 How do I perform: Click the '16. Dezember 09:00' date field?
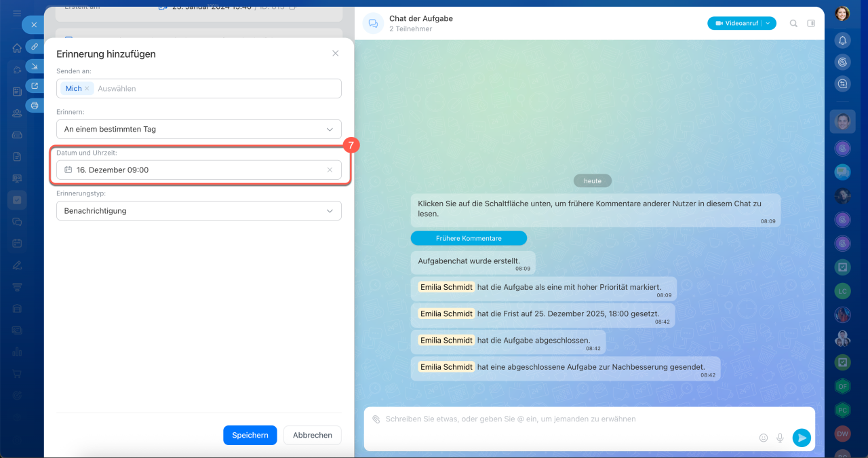199,170
